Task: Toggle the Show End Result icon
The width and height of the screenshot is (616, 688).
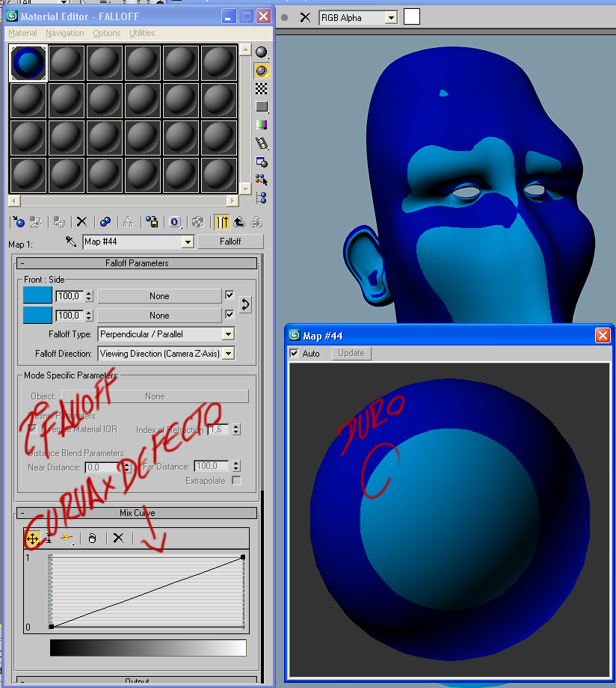Action: click(222, 222)
